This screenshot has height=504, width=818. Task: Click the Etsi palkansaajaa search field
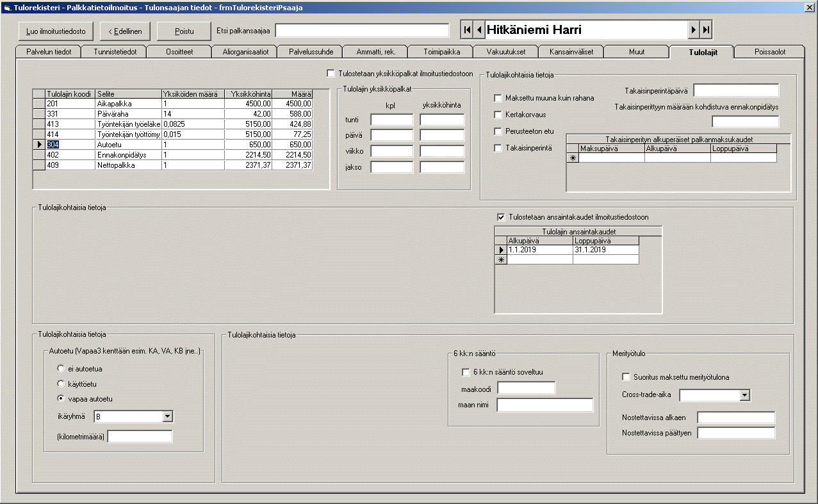click(362, 31)
